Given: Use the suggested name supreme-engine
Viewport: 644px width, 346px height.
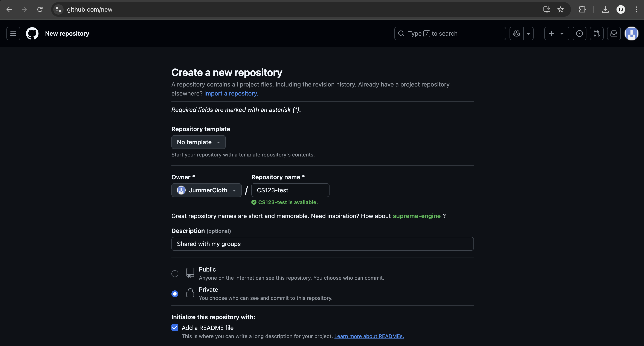Looking at the screenshot, I should pos(417,216).
